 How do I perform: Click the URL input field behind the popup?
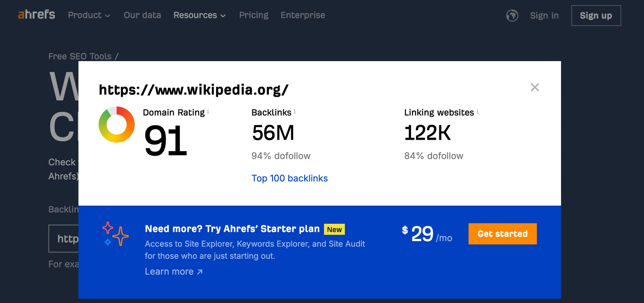point(64,239)
